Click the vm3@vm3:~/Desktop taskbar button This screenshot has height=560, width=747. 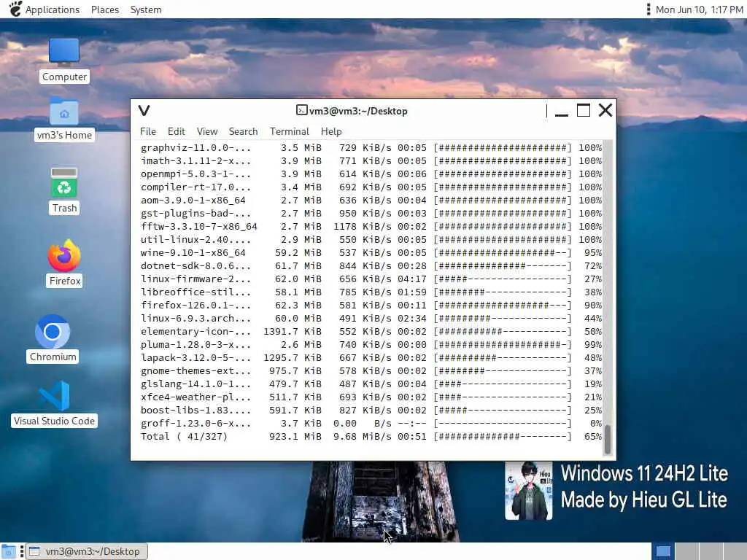click(x=86, y=551)
